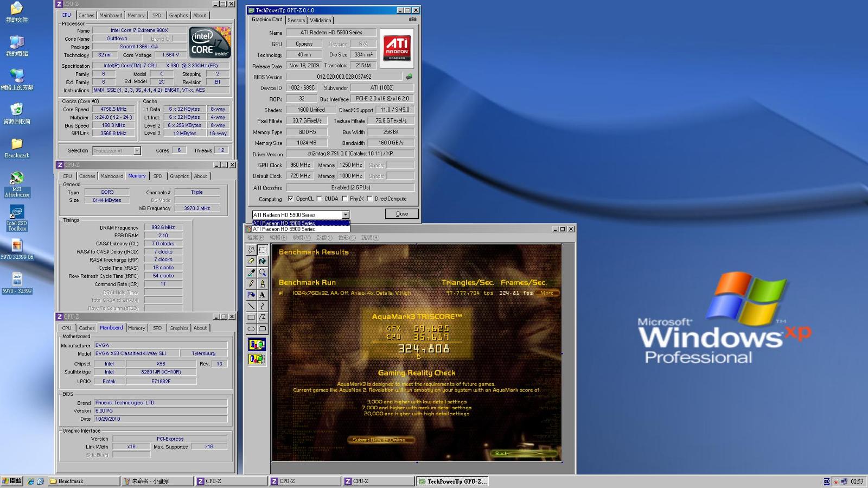868x488 pixels.
Task: Click the GPU selection dropdown arrow in GPU-Z
Action: pyautogui.click(x=346, y=215)
